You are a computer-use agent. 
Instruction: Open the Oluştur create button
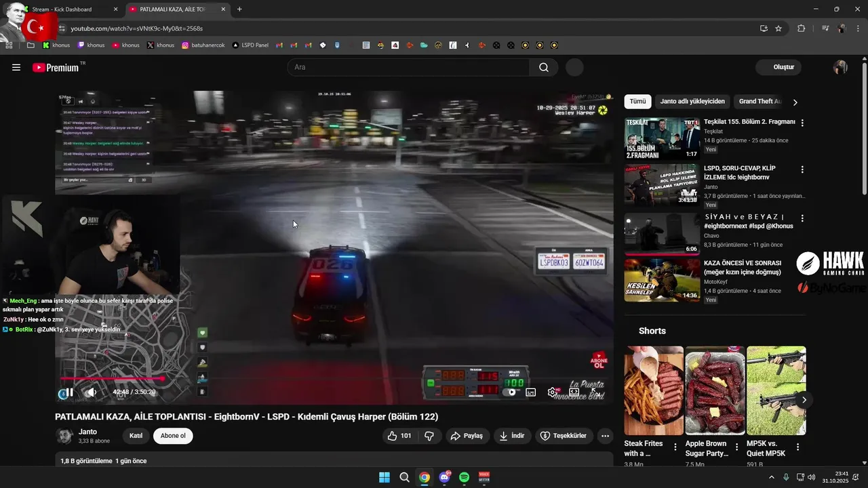tap(778, 67)
